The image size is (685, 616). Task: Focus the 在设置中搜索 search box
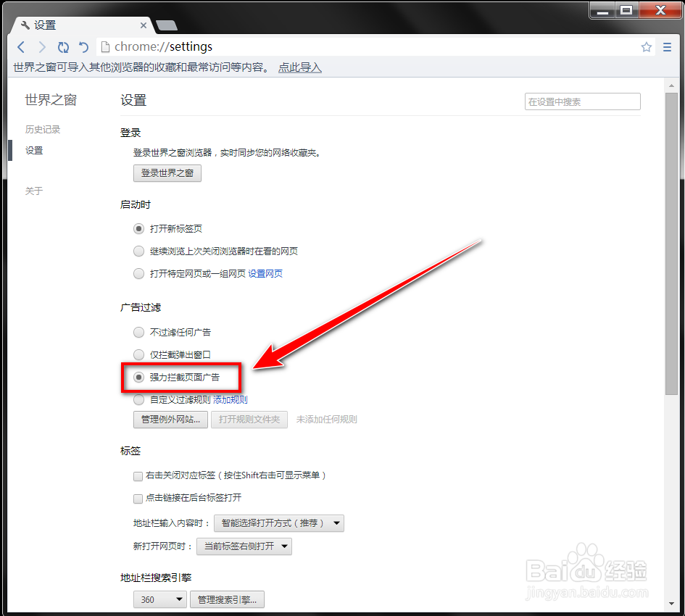[582, 101]
